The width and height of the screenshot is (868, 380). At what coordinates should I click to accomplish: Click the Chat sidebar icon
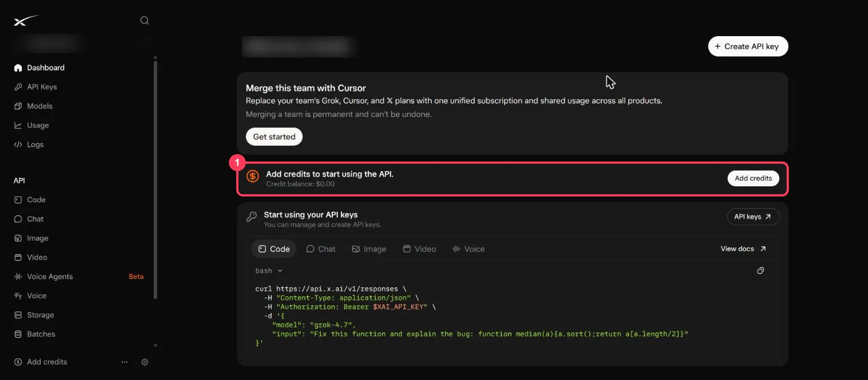(18, 219)
